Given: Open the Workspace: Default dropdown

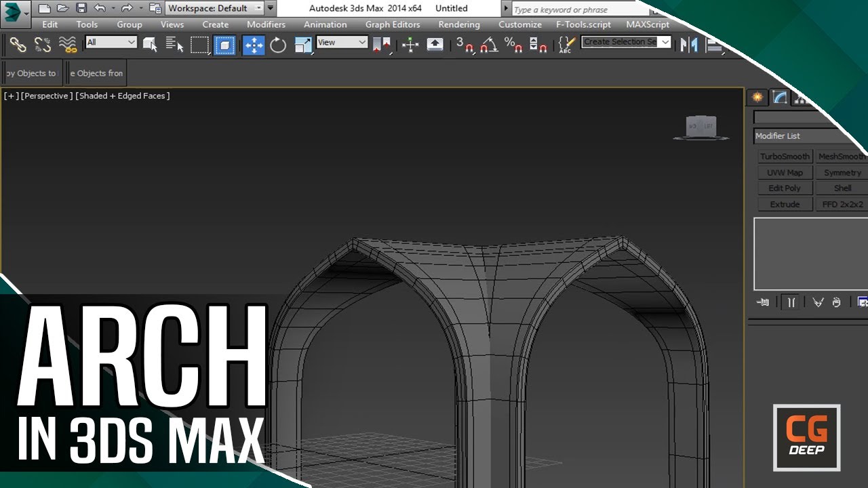Looking at the screenshot, I should 215,8.
